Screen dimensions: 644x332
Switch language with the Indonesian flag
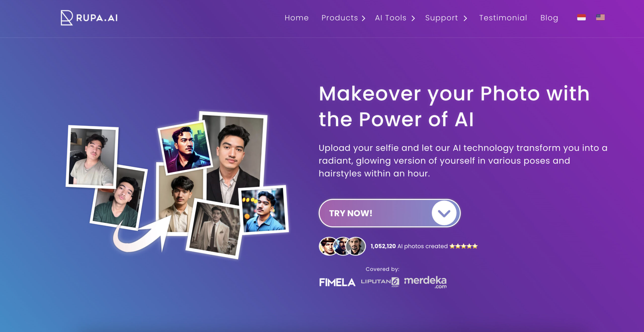coord(581,17)
